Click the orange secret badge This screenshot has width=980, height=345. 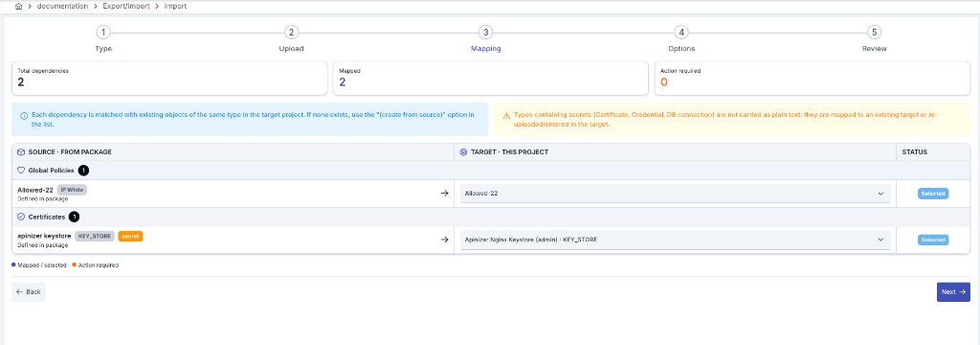tap(130, 236)
